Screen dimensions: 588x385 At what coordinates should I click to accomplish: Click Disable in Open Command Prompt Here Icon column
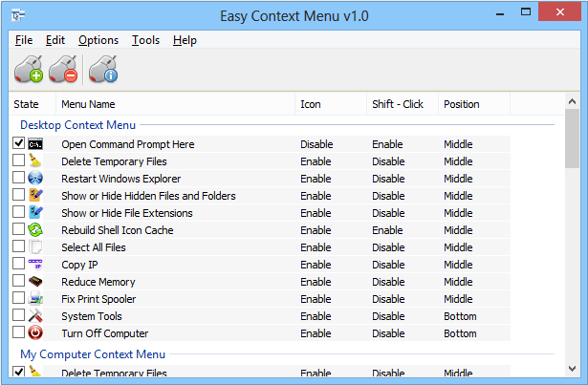(x=316, y=144)
